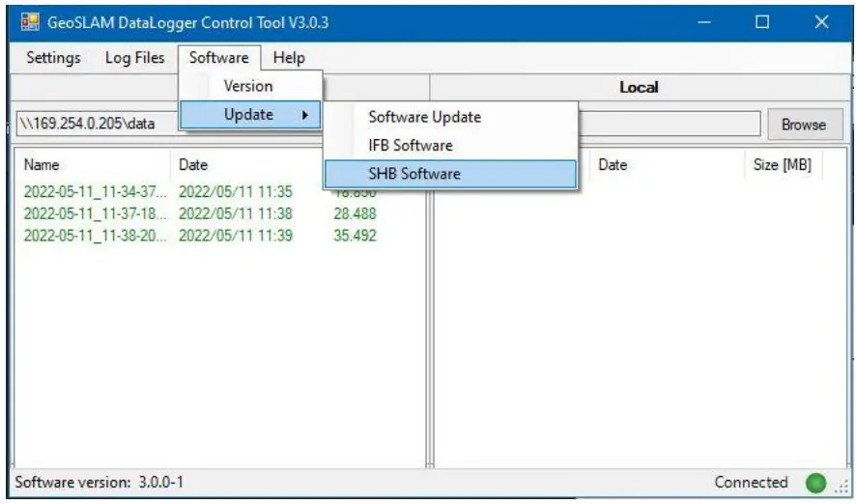This screenshot has height=504, width=856.
Task: Click the GeoSLAM app icon in title bar
Action: point(30,22)
